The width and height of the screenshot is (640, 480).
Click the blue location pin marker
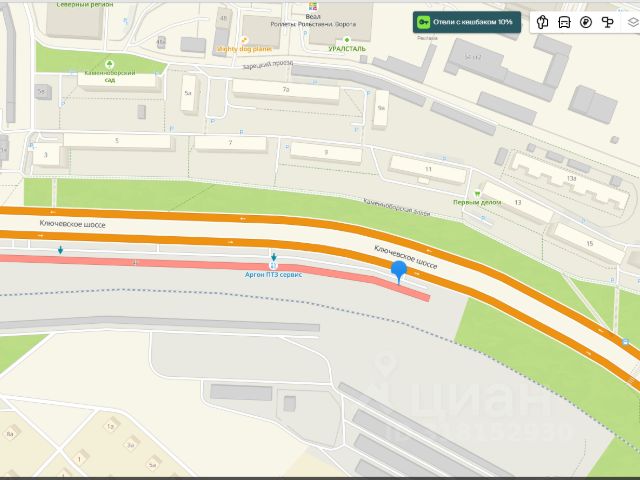(x=399, y=272)
